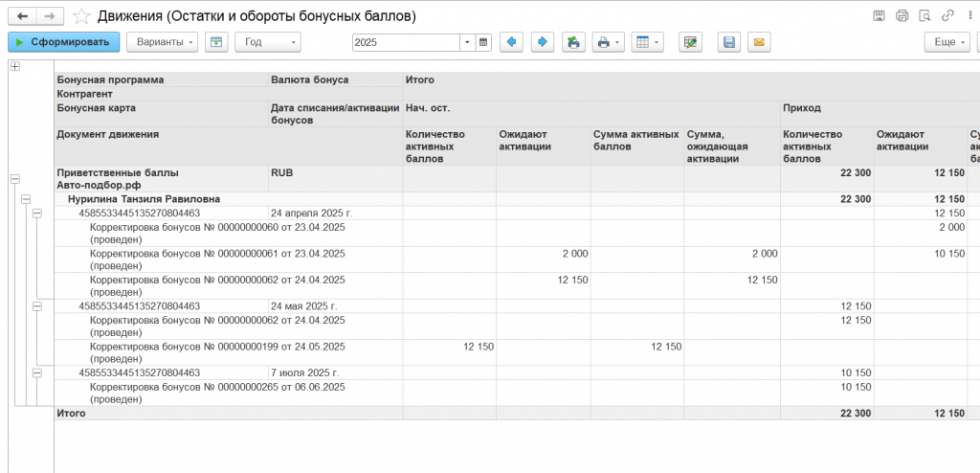980x473 pixels.
Task: Click the envelope icon to send report
Action: [759, 42]
